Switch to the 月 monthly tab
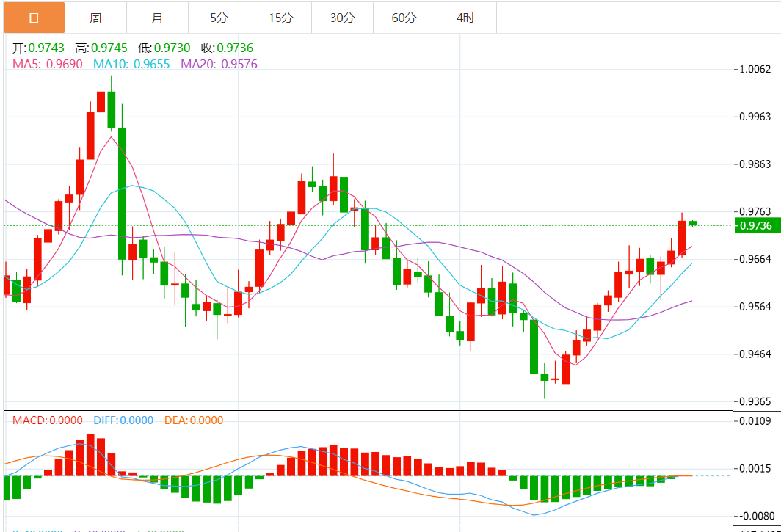 pos(157,18)
